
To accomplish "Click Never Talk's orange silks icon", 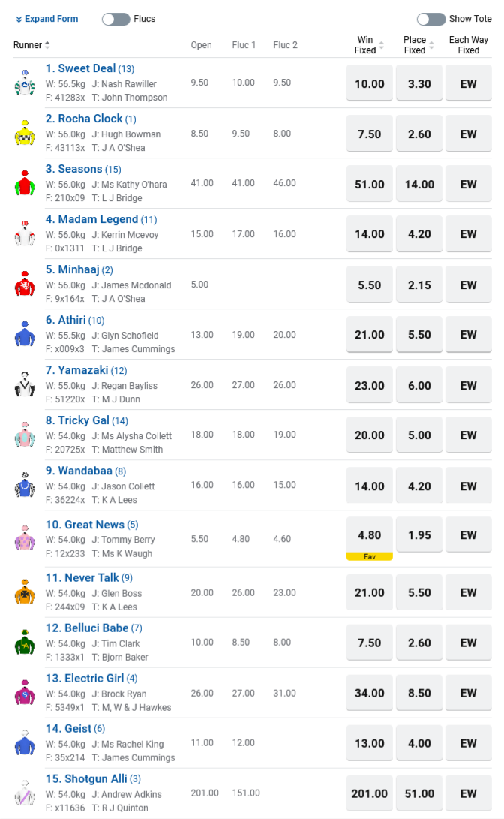I will [x=24, y=592].
